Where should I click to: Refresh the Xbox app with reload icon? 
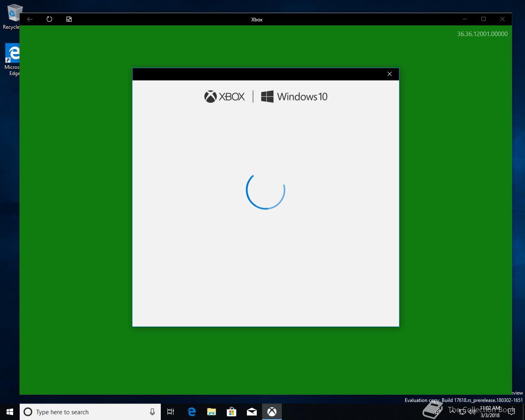pyautogui.click(x=49, y=19)
